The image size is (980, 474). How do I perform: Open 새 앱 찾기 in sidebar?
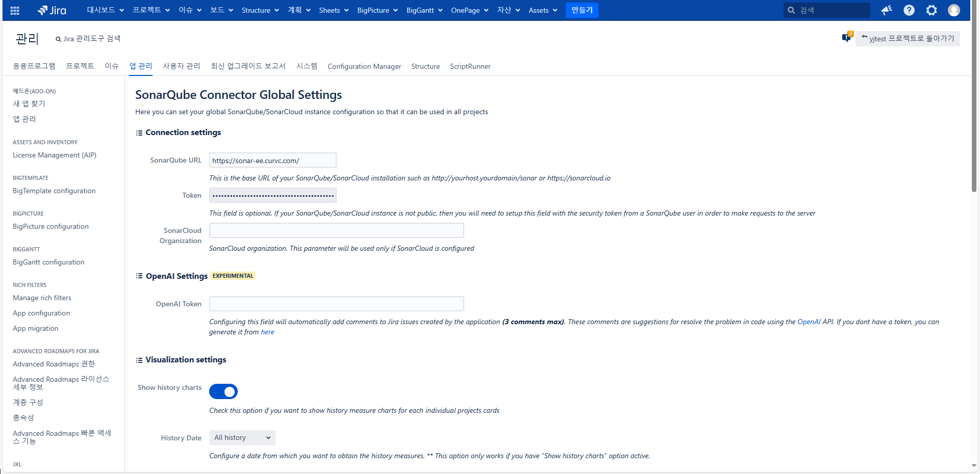pos(29,103)
